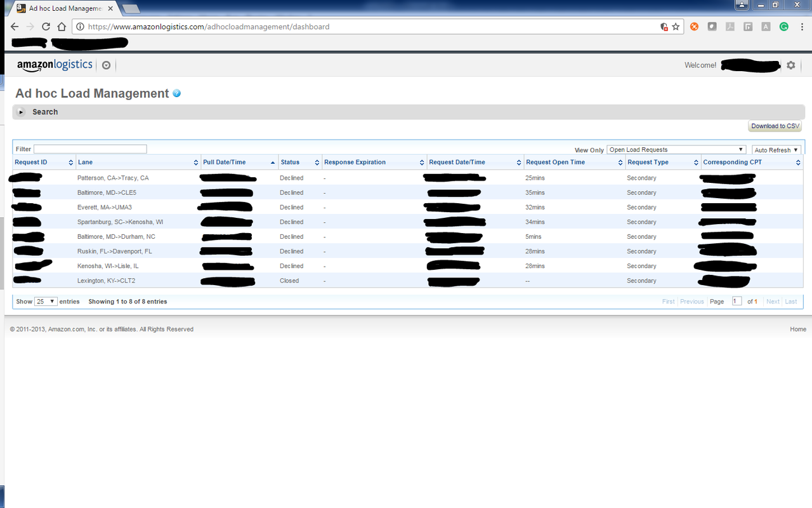The width and height of the screenshot is (812, 508).
Task: Select the Baltimore, MD->Durham, NC lane
Action: 116,237
